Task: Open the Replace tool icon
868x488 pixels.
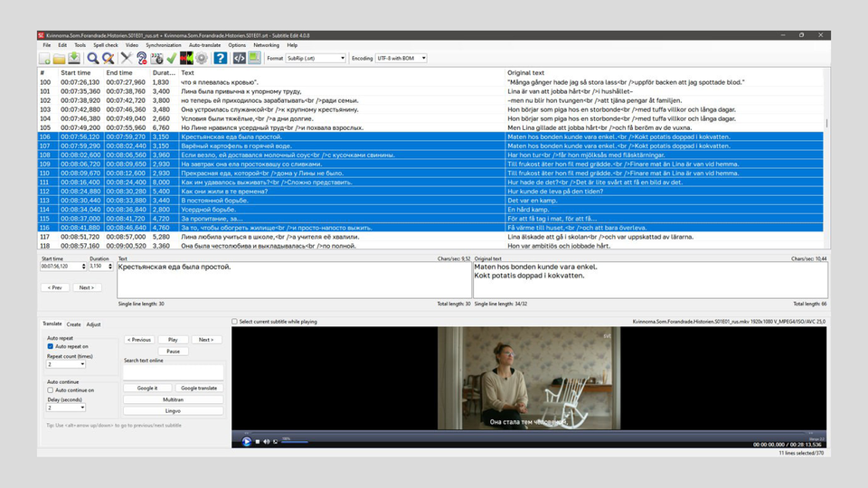Action: 108,58
